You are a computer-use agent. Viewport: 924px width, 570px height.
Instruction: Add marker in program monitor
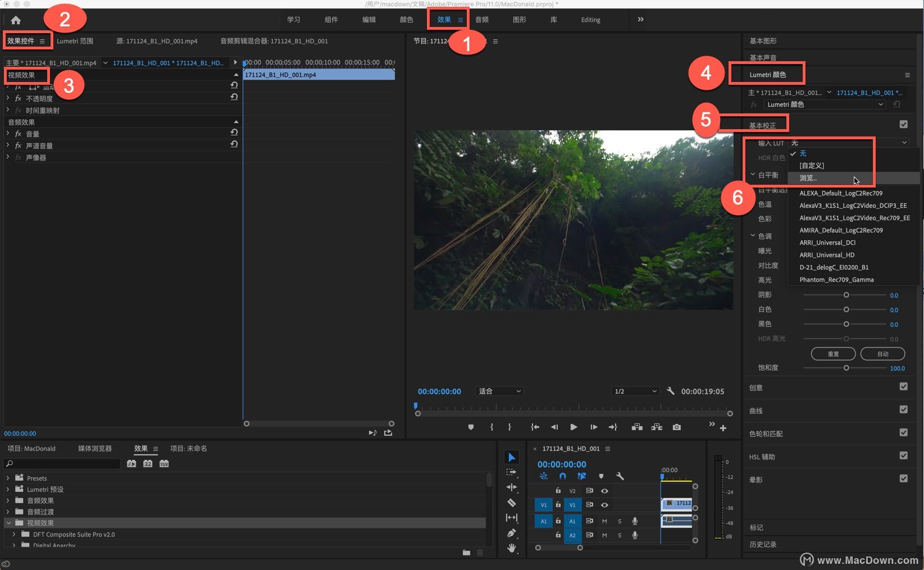click(471, 427)
